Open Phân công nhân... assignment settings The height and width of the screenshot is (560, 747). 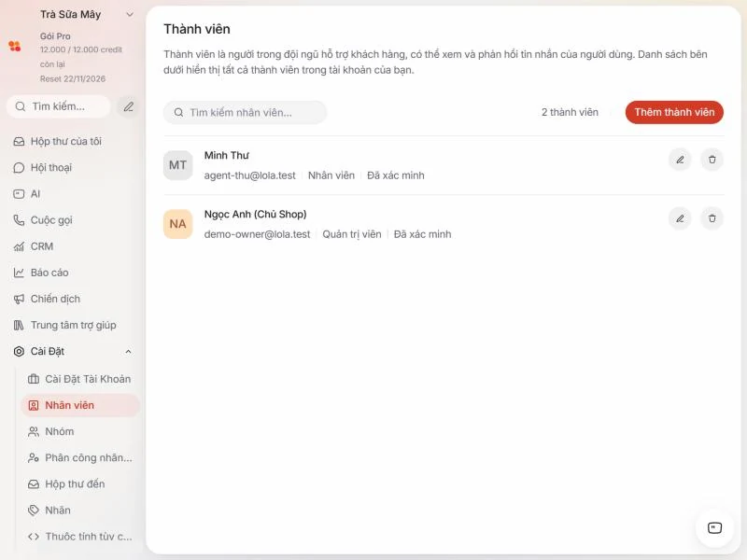pyautogui.click(x=80, y=457)
